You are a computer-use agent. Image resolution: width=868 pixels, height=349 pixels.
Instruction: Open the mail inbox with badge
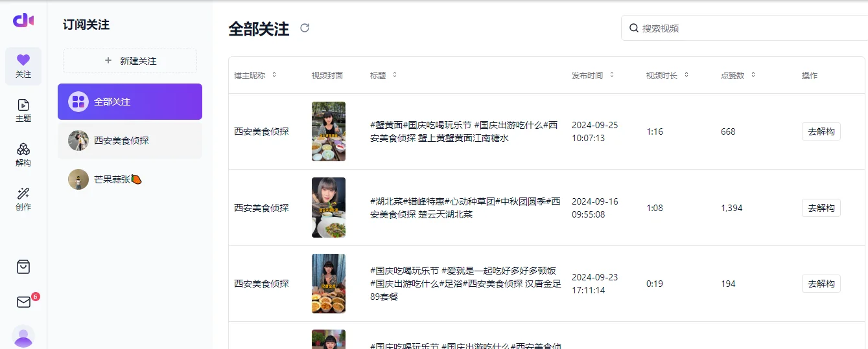click(24, 302)
